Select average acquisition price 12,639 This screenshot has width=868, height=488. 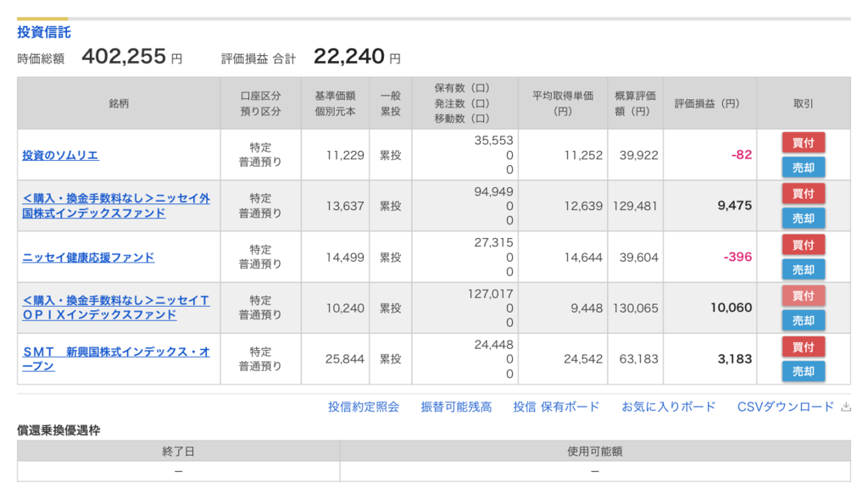(583, 207)
